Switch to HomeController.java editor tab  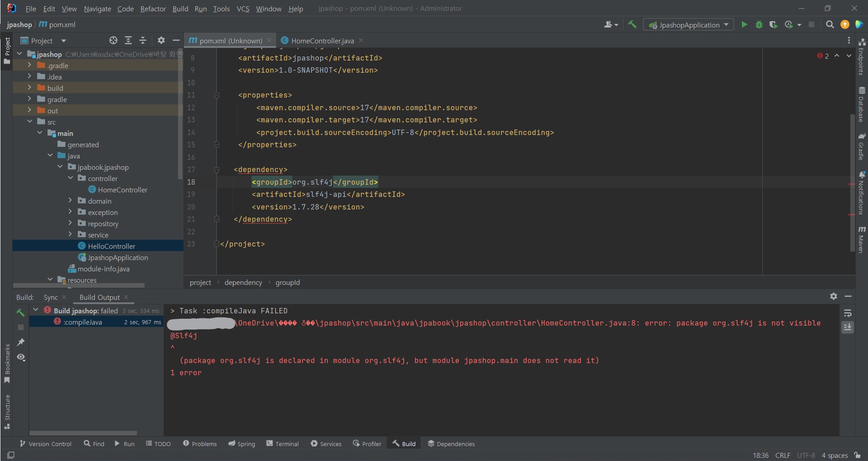pos(322,41)
